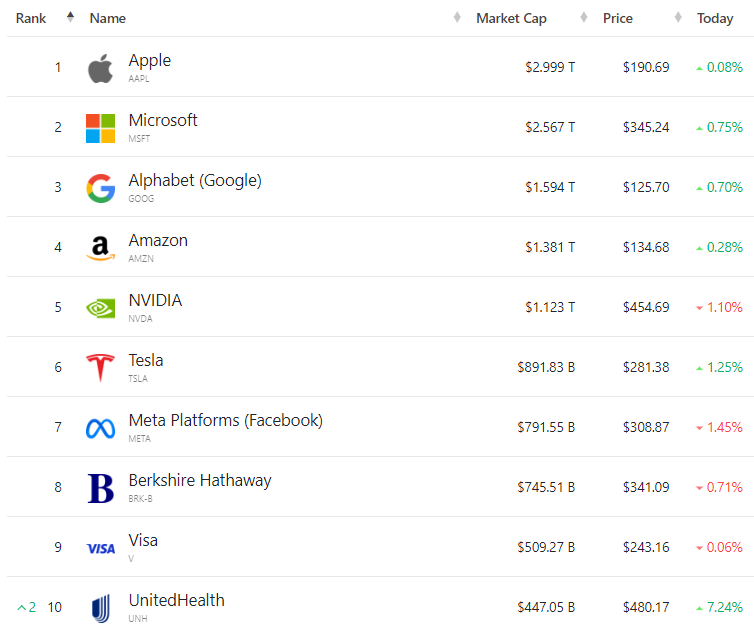Sort by the Market Cap column header
The width and height of the screenshot is (754, 635).
tap(511, 18)
